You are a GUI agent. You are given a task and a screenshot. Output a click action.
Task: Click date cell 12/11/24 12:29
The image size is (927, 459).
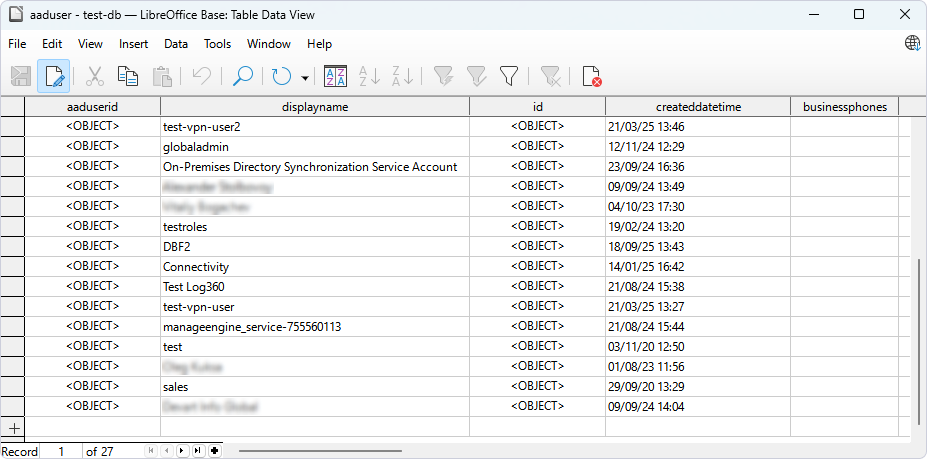tap(698, 147)
